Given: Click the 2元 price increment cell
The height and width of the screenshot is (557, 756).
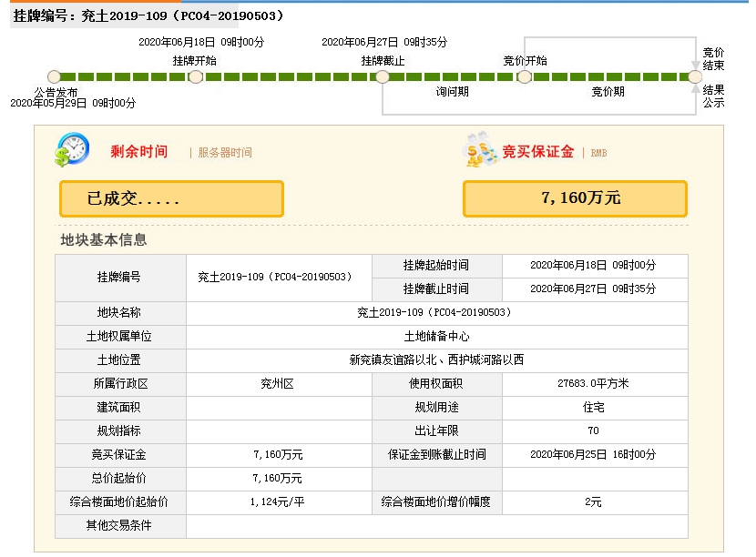Looking at the screenshot, I should [593, 501].
